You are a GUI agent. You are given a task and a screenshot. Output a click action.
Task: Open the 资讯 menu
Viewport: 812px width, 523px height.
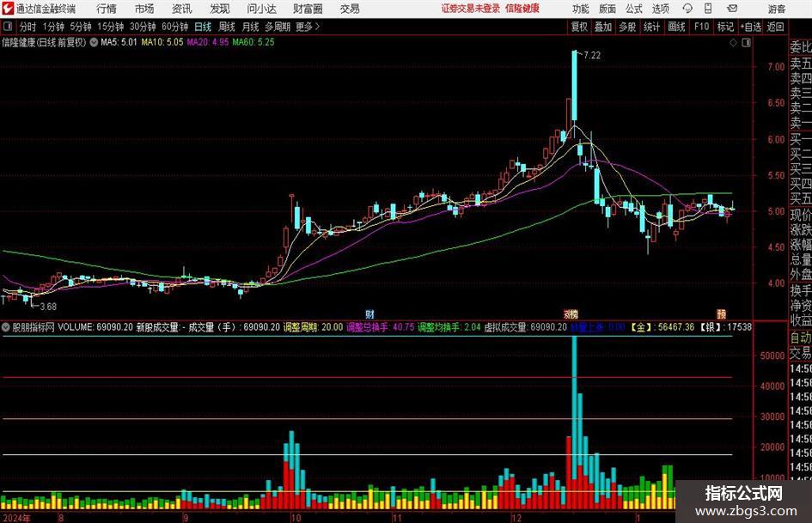point(182,9)
